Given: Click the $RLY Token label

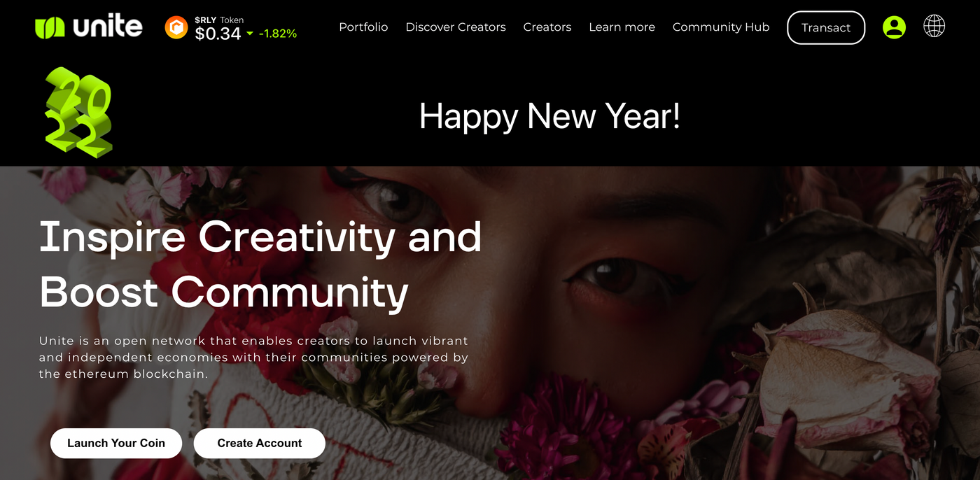Looking at the screenshot, I should 219,20.
